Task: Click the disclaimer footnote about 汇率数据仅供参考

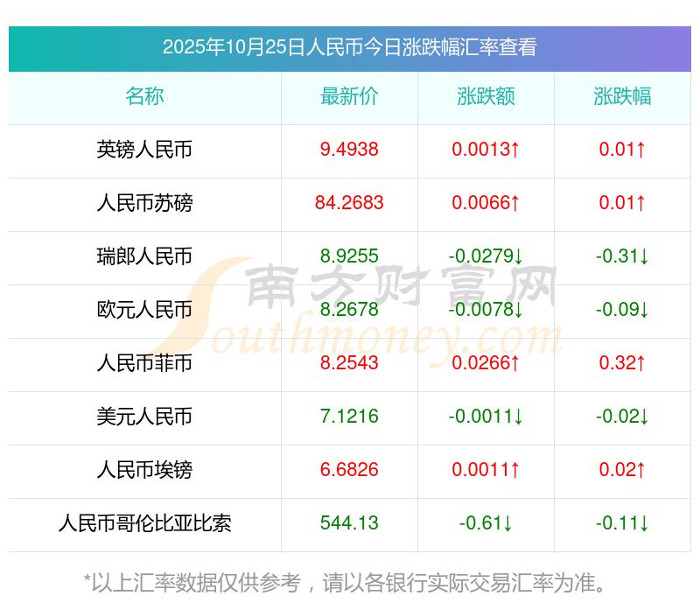Action: [x=345, y=583]
